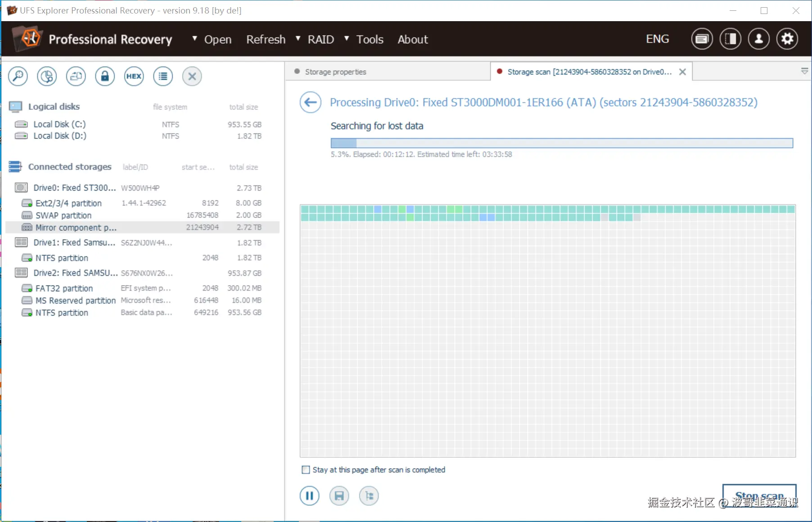Screen dimensions: 812x522
Task: Click the save scan status disk icon
Action: (339, 496)
